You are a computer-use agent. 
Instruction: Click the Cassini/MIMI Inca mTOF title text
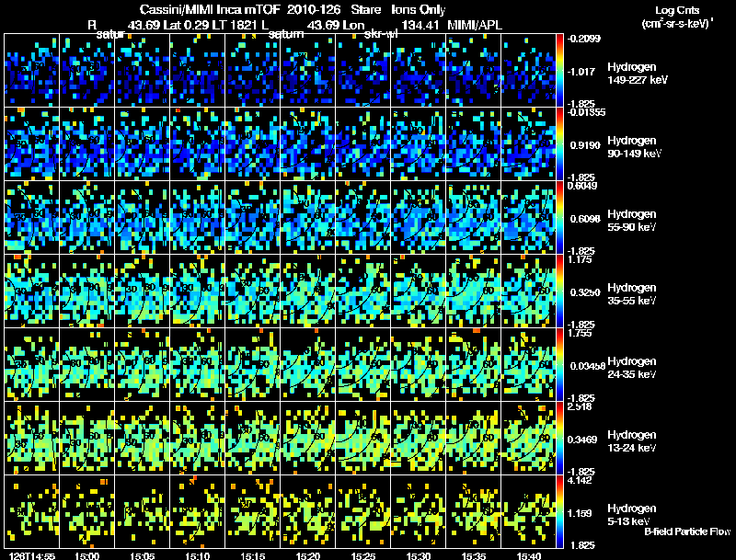coord(210,9)
